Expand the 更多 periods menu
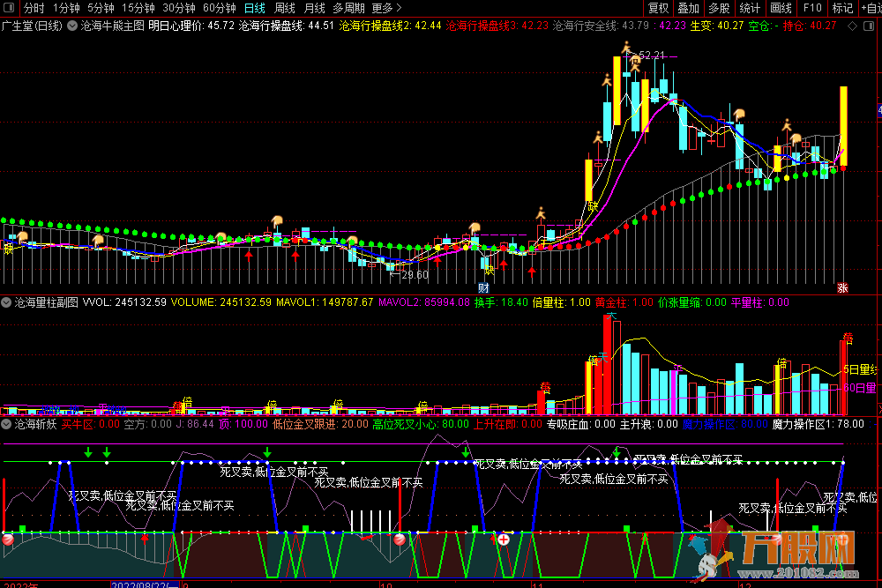 tap(387, 8)
